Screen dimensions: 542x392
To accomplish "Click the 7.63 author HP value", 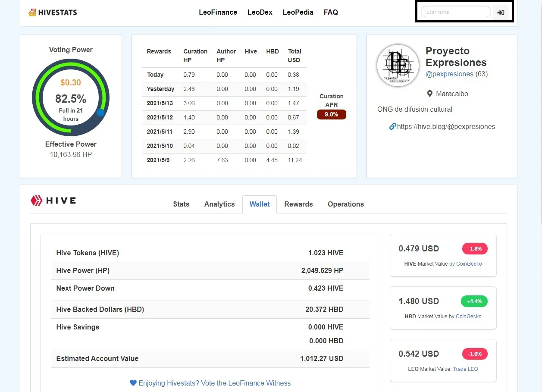I will click(222, 160).
